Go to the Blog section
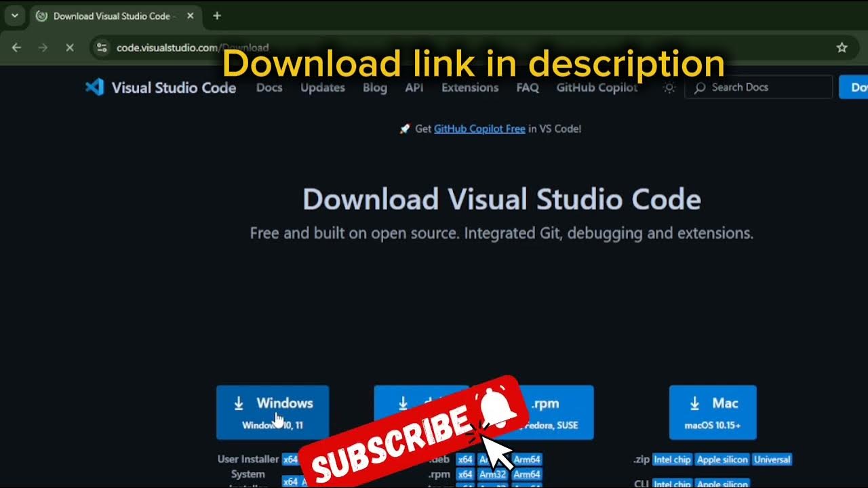The image size is (868, 488). (375, 87)
